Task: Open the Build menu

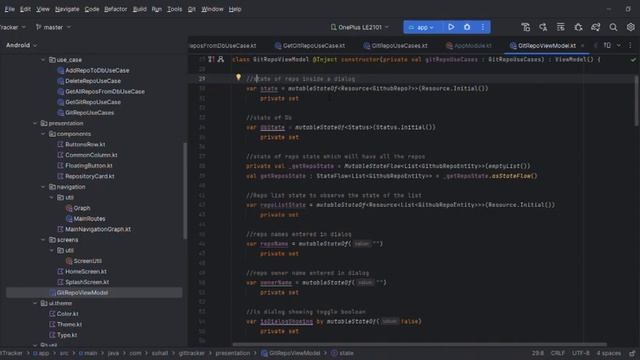Action: point(140,9)
